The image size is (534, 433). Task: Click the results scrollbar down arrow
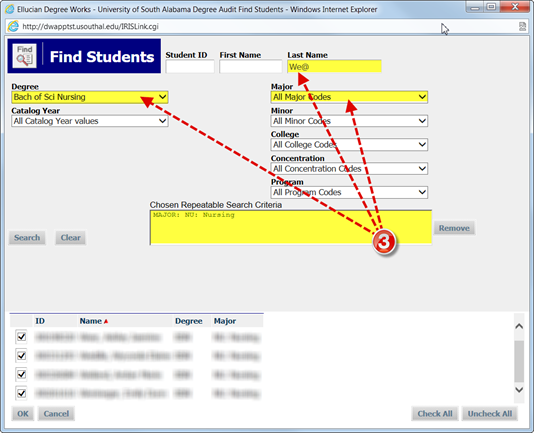click(x=519, y=390)
